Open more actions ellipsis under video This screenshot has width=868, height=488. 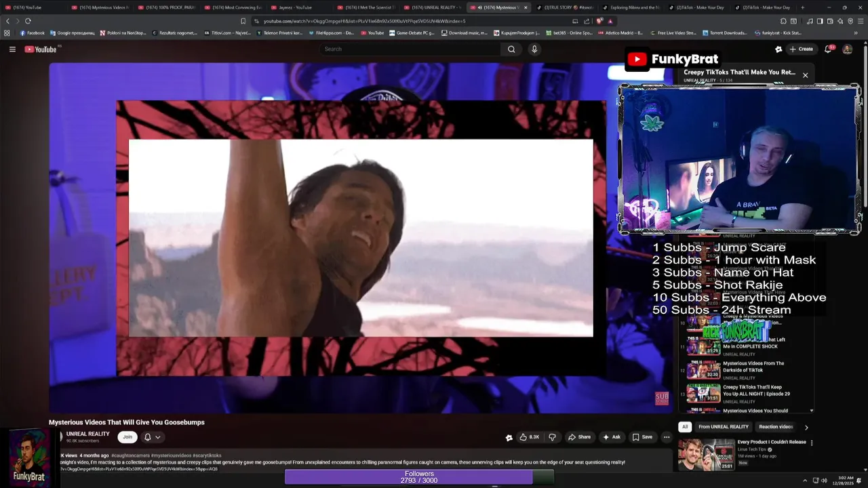pos(667,437)
